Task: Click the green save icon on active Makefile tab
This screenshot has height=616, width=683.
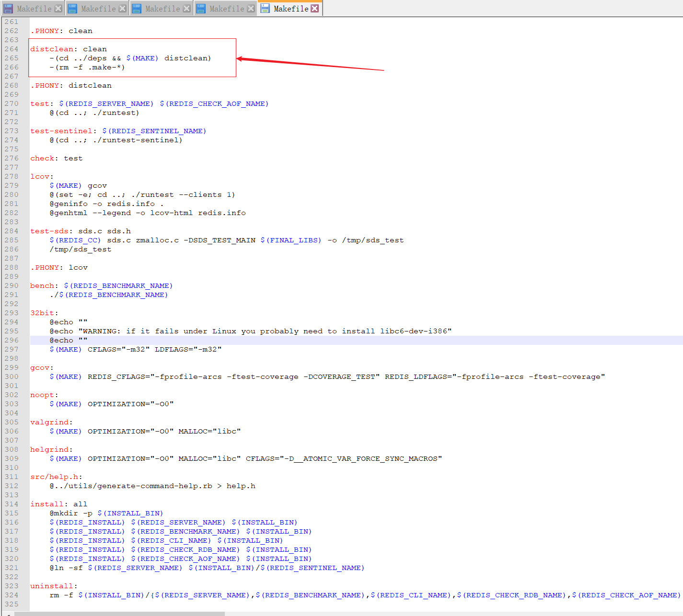Action: 265,8
